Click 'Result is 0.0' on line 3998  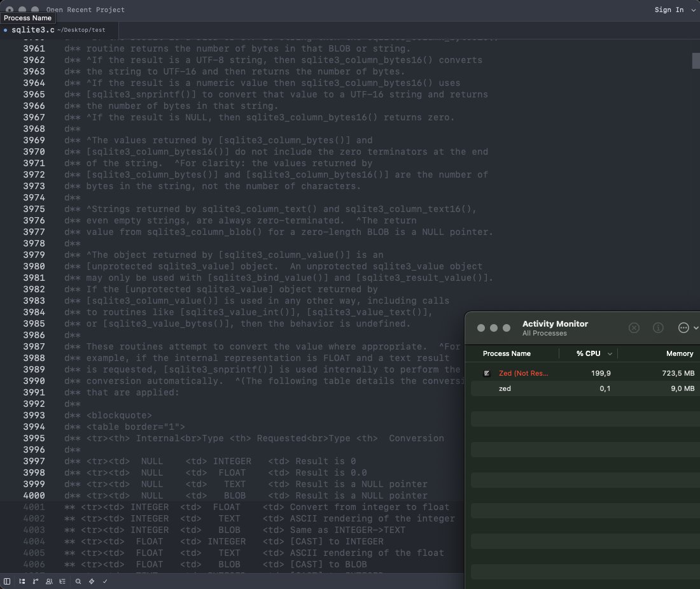(x=331, y=472)
